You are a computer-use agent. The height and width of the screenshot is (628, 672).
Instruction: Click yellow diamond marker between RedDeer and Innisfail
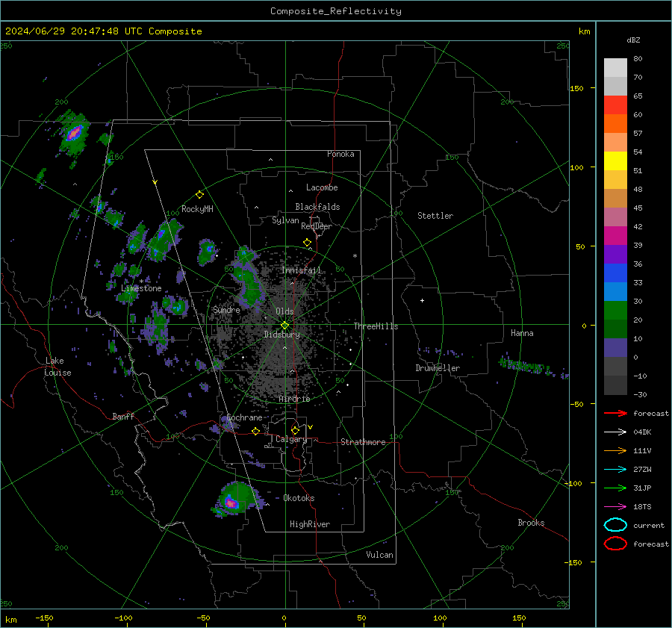[307, 243]
